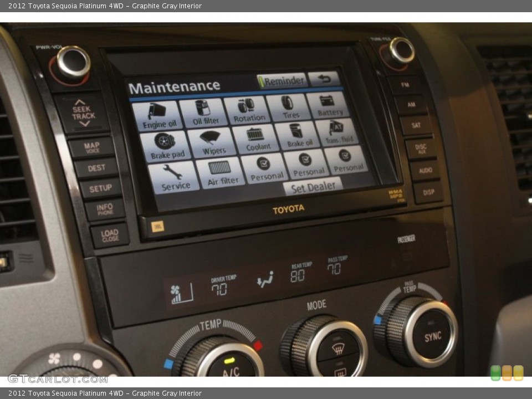This screenshot has width=532, height=399.
Task: Select the tire Rotation item
Action: 248,110
